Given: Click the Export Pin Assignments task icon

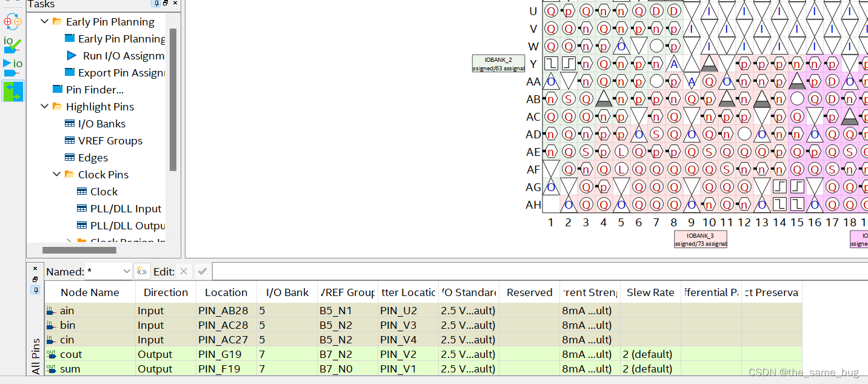Looking at the screenshot, I should [70, 72].
